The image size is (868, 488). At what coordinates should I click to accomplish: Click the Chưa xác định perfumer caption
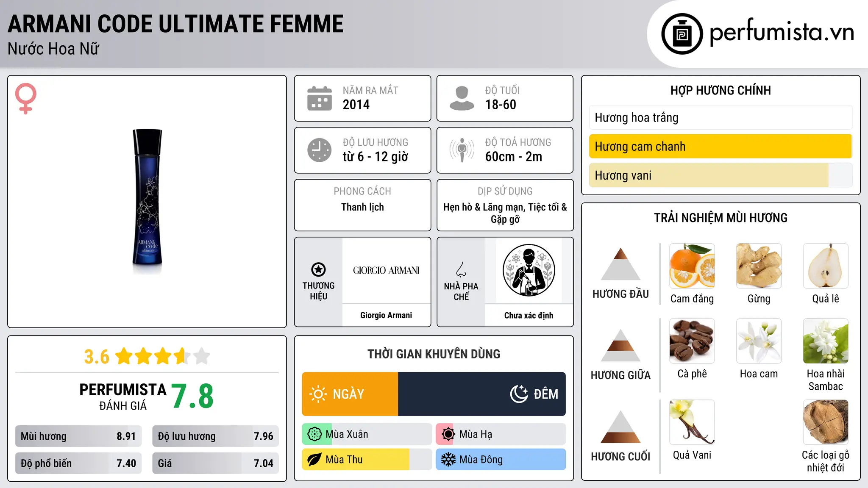coord(529,315)
